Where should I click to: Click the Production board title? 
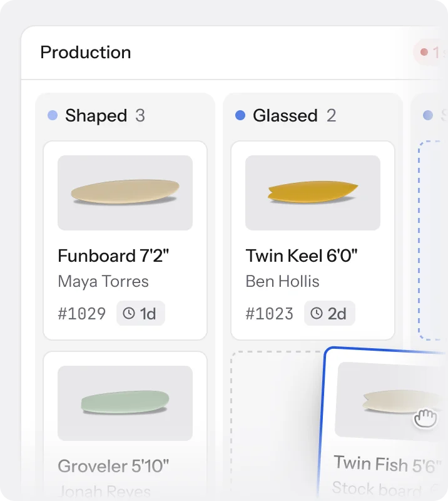[86, 53]
